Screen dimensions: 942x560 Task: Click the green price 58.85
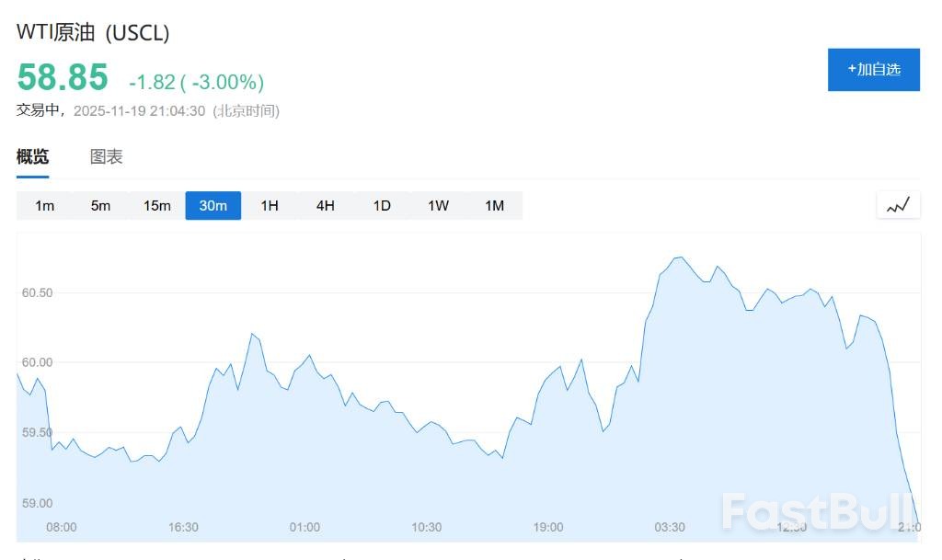click(61, 77)
